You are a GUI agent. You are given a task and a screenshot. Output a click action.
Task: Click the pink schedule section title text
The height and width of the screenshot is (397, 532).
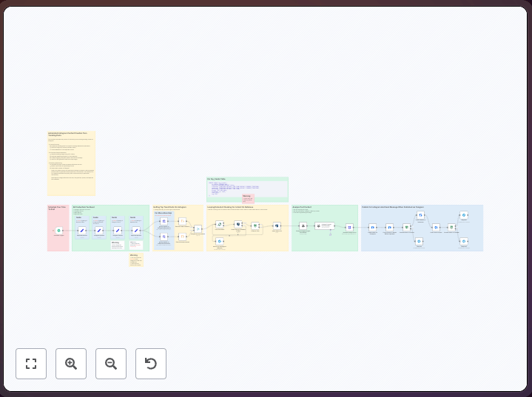coord(57,208)
